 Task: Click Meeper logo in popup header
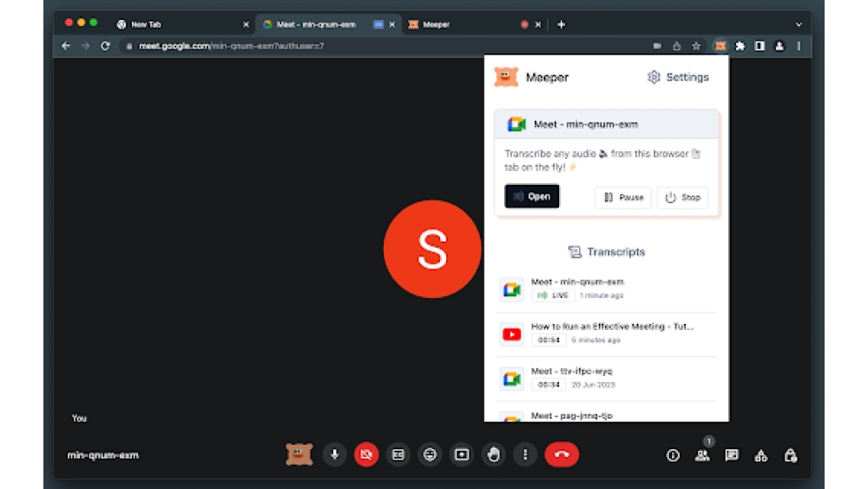coord(506,77)
